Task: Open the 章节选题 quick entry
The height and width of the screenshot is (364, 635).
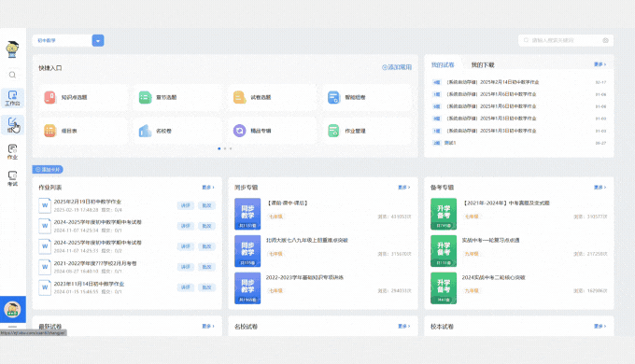Action: point(177,97)
